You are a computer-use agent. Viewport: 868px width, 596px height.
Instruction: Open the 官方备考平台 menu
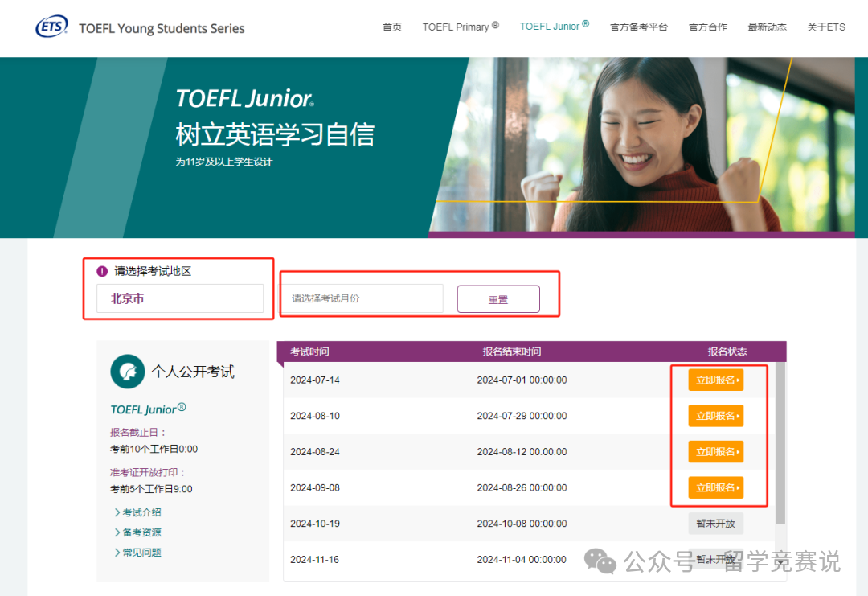tap(639, 27)
